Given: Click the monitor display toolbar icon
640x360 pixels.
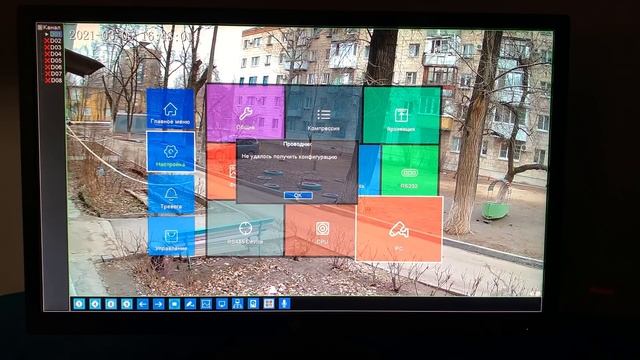Looking at the screenshot, I should (x=222, y=304).
